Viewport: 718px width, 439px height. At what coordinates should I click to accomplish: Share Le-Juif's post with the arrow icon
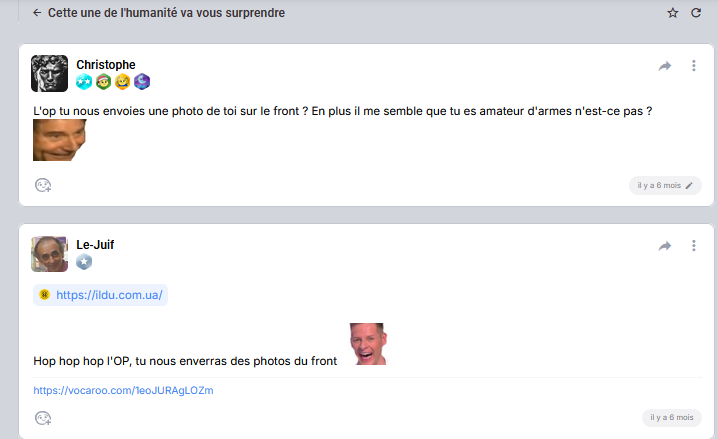click(x=665, y=246)
